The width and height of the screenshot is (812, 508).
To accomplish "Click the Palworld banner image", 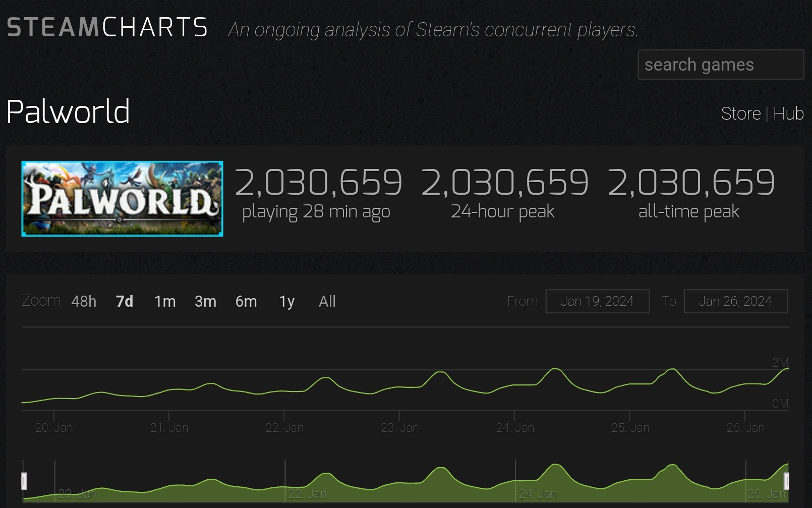I will [x=122, y=199].
